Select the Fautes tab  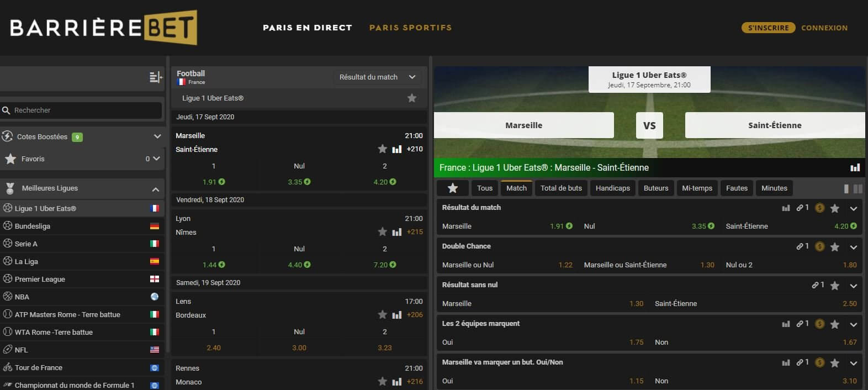[x=737, y=188]
